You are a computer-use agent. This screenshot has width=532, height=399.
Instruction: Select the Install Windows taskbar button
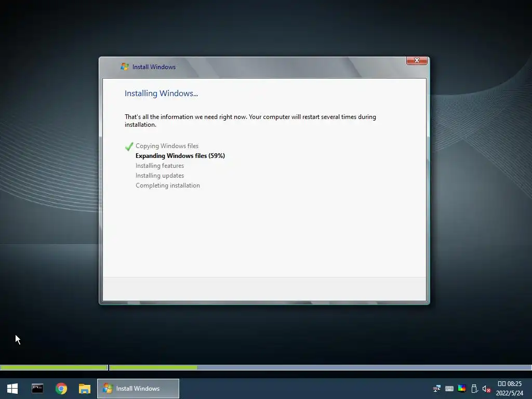pos(138,389)
